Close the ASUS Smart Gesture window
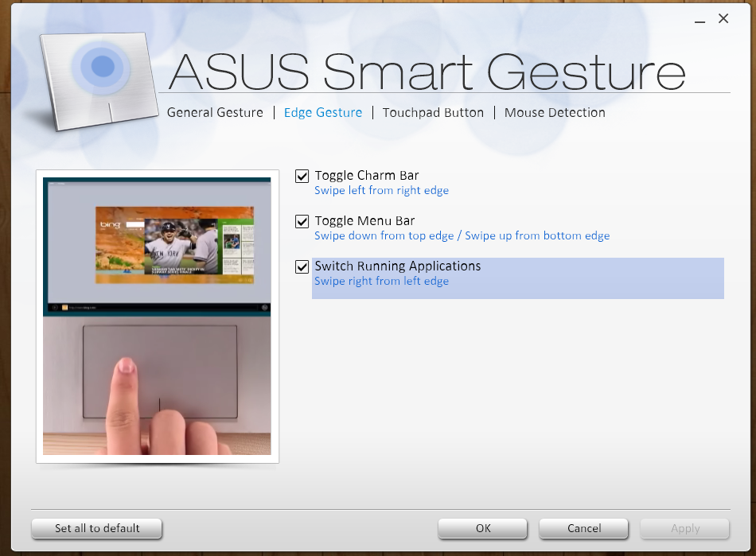This screenshot has width=756, height=556. click(x=723, y=19)
